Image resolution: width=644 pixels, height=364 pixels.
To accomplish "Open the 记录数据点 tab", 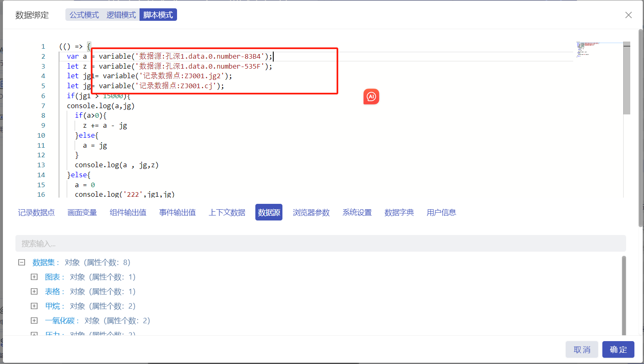I will coord(36,213).
